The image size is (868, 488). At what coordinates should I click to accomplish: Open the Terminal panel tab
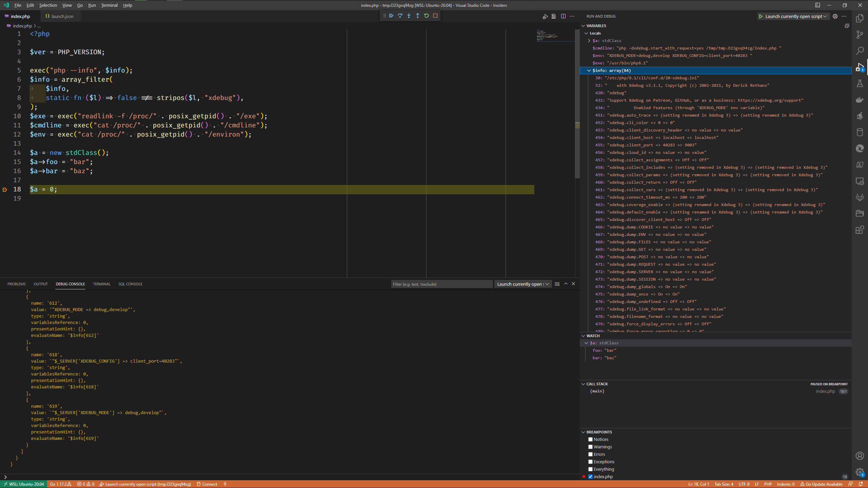(x=101, y=284)
